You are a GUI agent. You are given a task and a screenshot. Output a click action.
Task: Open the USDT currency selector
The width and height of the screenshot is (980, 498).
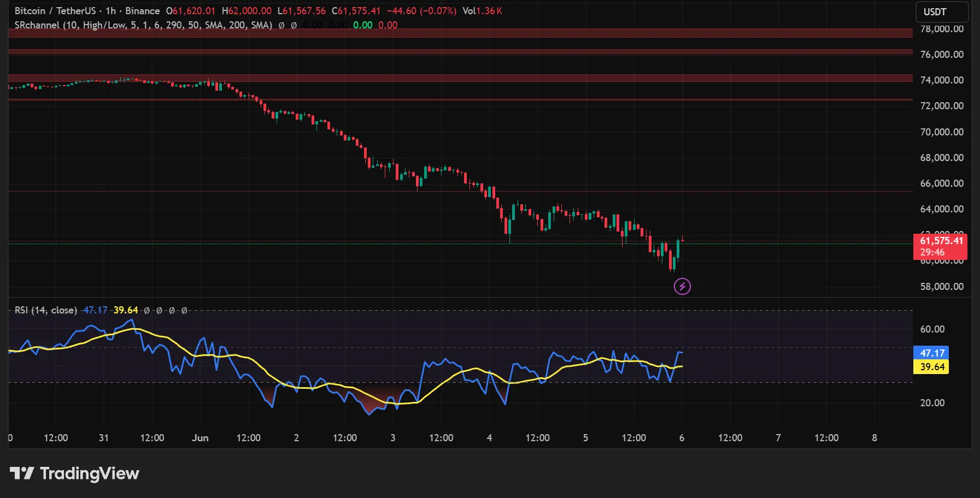pyautogui.click(x=942, y=12)
